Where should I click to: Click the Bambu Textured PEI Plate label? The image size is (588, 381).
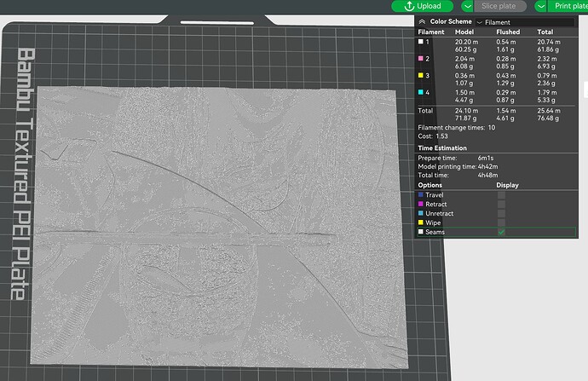coord(23,174)
